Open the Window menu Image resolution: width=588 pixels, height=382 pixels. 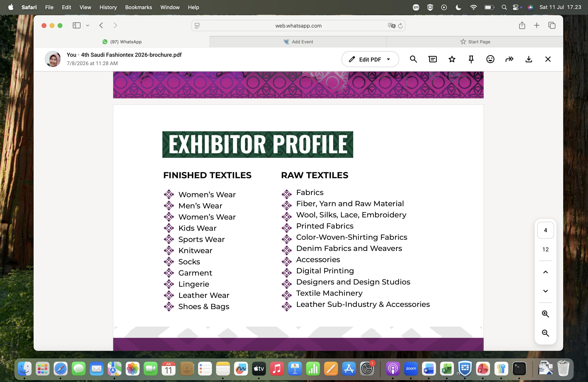coord(170,7)
